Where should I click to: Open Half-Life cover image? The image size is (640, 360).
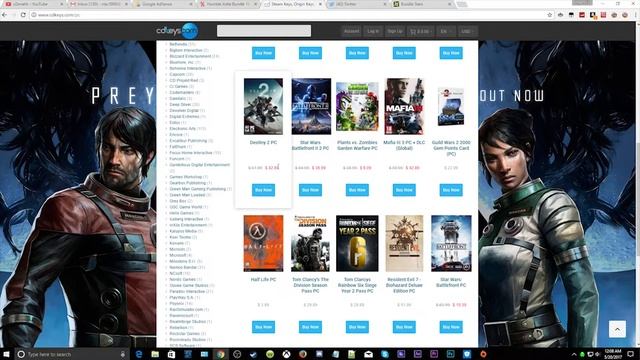[263, 243]
